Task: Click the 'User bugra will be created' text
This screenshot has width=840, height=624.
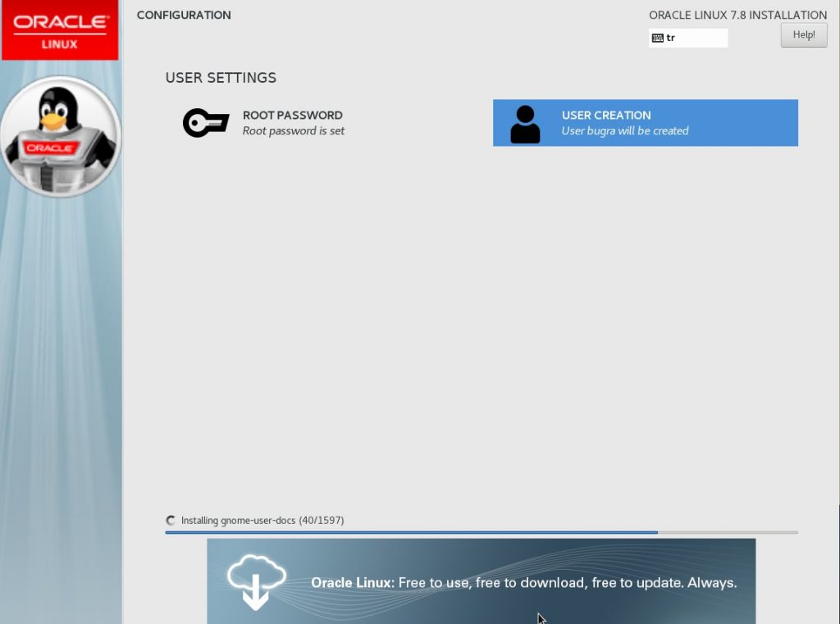Action: [x=625, y=130]
